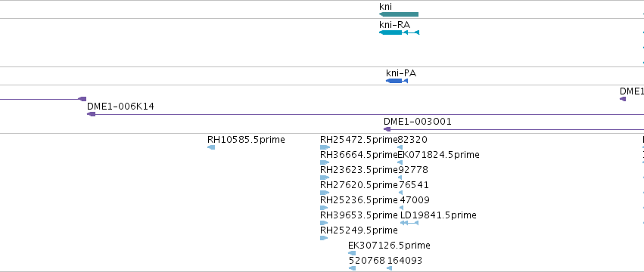Select the EK307126.5prime EST glyph
Screen dimensions: 644x272
[352, 253]
